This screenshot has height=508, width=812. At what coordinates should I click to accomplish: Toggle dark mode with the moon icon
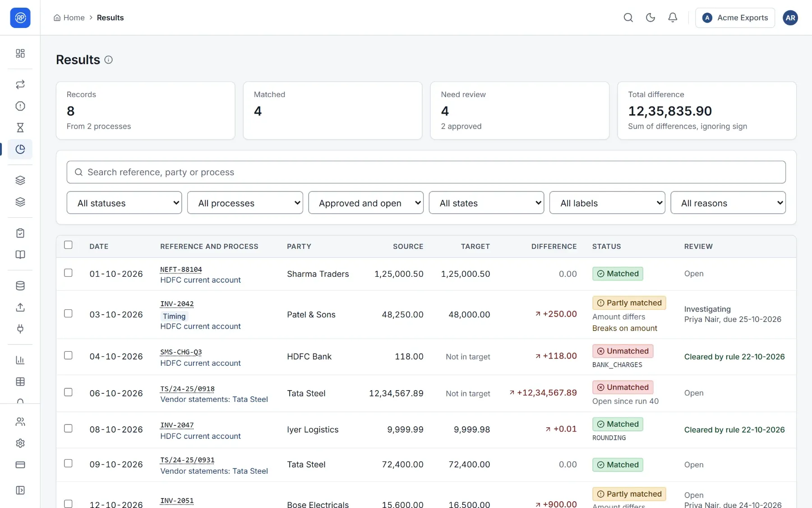[x=651, y=18]
